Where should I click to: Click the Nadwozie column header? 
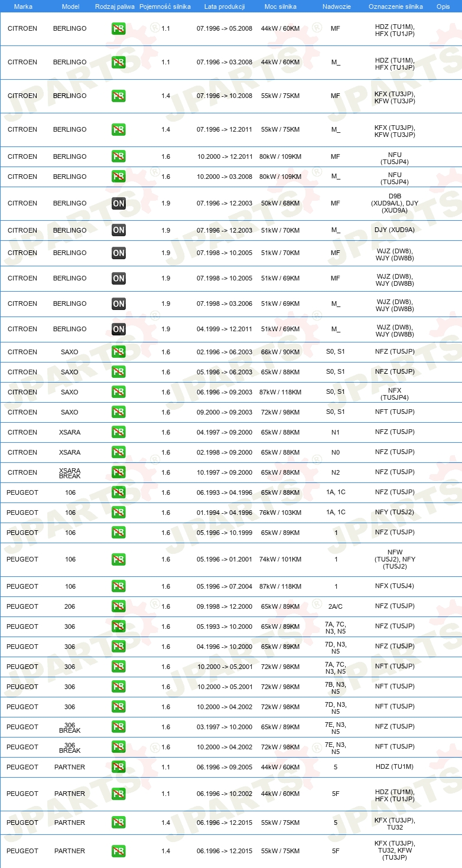click(x=336, y=6)
